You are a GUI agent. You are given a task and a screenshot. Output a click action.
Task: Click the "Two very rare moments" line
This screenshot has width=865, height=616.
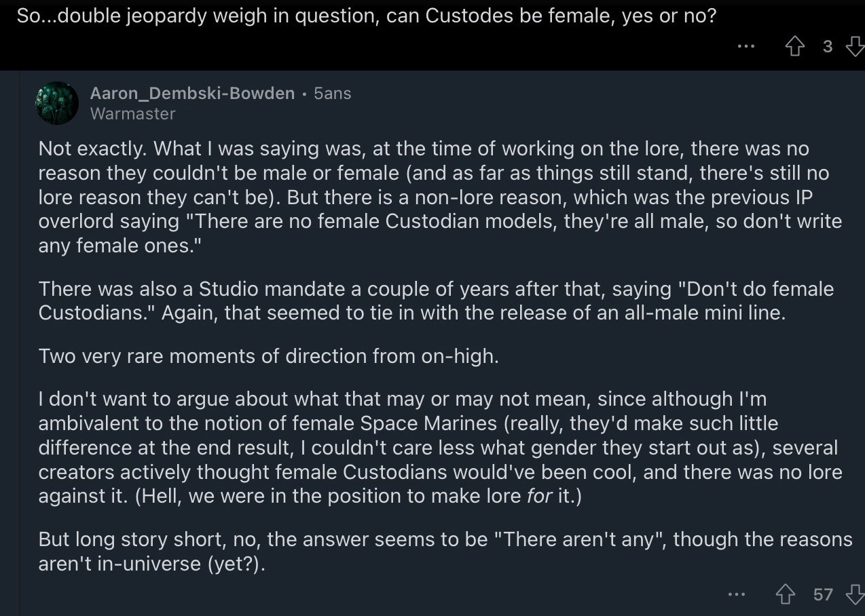(x=269, y=356)
